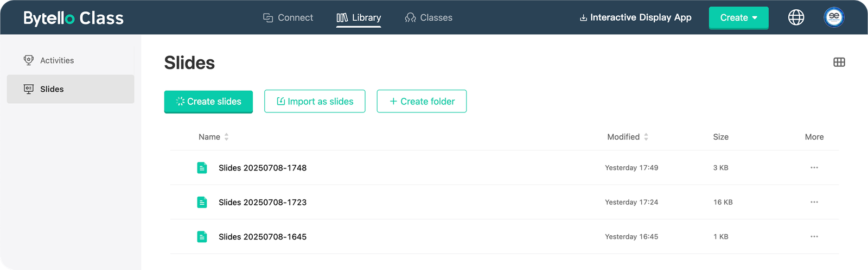The width and height of the screenshot is (868, 270).
Task: Click file icon for Slides 20250708-1748
Action: coord(202,168)
